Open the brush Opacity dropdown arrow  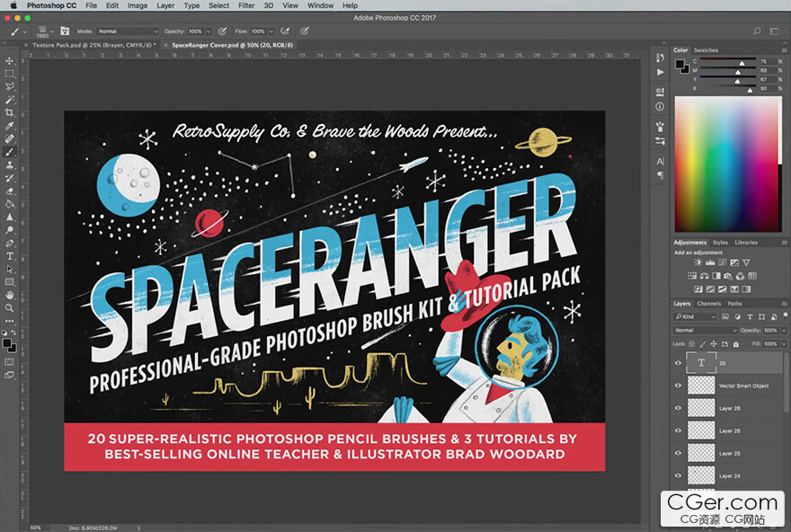click(x=209, y=31)
